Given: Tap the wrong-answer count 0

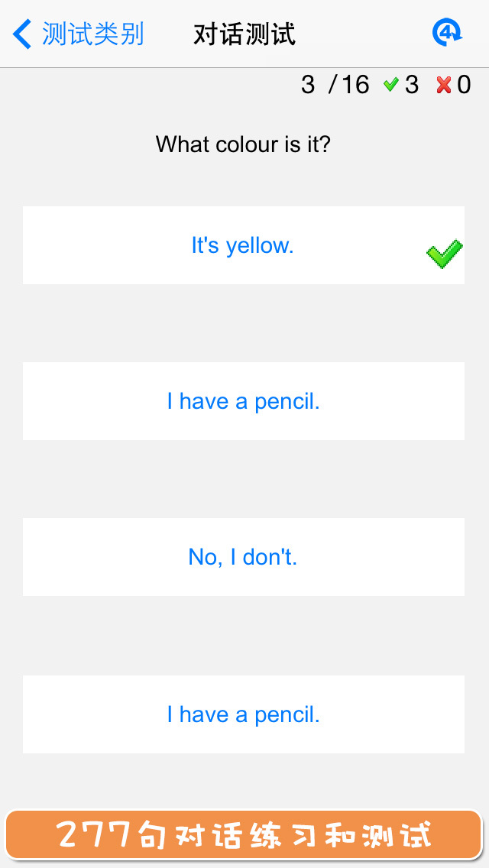Looking at the screenshot, I should 464,85.
